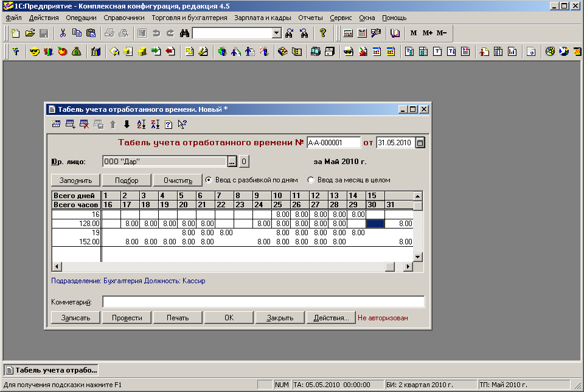Click the Подбор button
The width and height of the screenshot is (584, 392).
127,181
